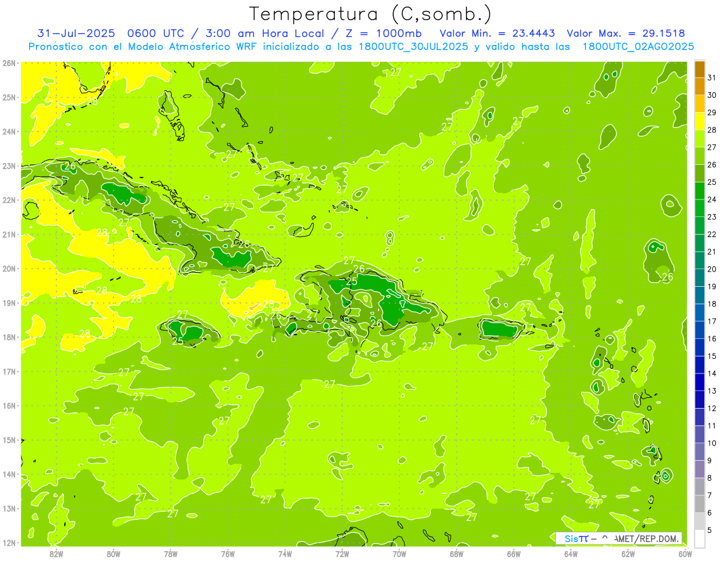Screen dimensions: 728x562
Task: Click the '60W' longitude axis label
Action: 686,554
